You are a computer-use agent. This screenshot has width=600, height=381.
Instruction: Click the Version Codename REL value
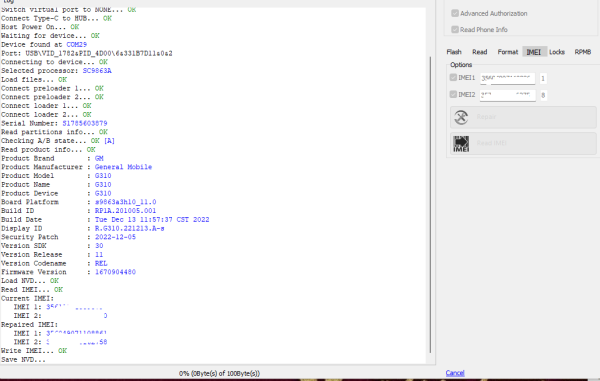101,263
